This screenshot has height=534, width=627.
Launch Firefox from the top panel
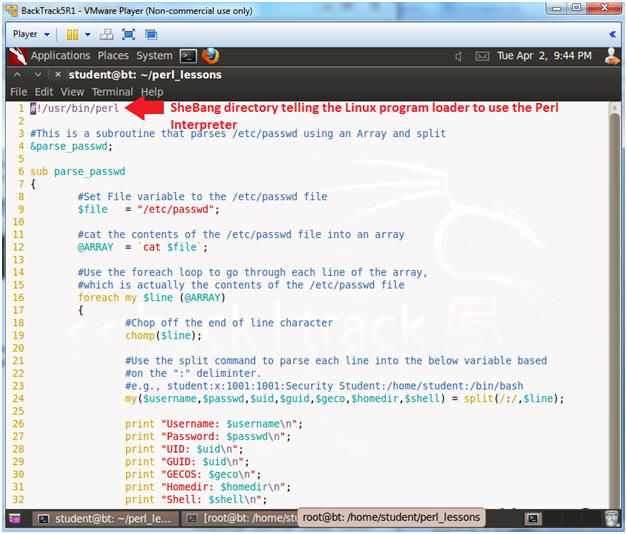click(x=210, y=56)
